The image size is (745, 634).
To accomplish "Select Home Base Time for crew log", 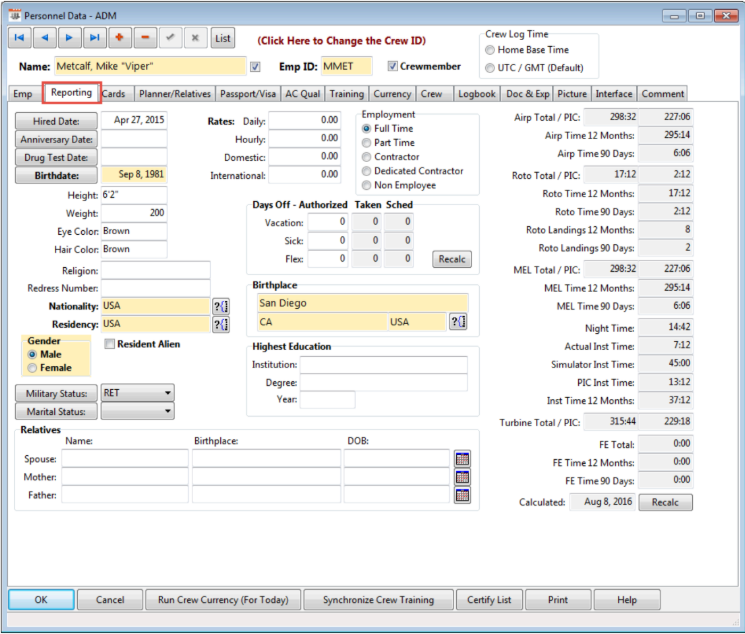I will 489,50.
